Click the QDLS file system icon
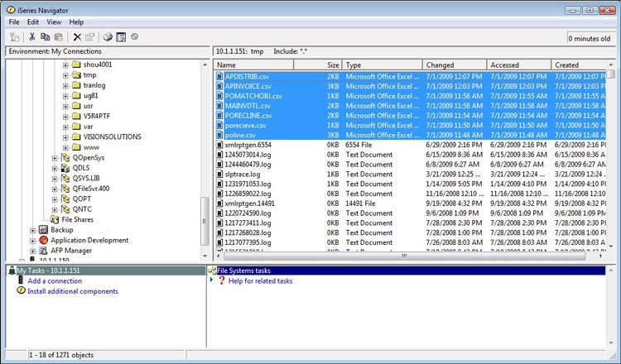The height and width of the screenshot is (364, 621). tap(65, 168)
